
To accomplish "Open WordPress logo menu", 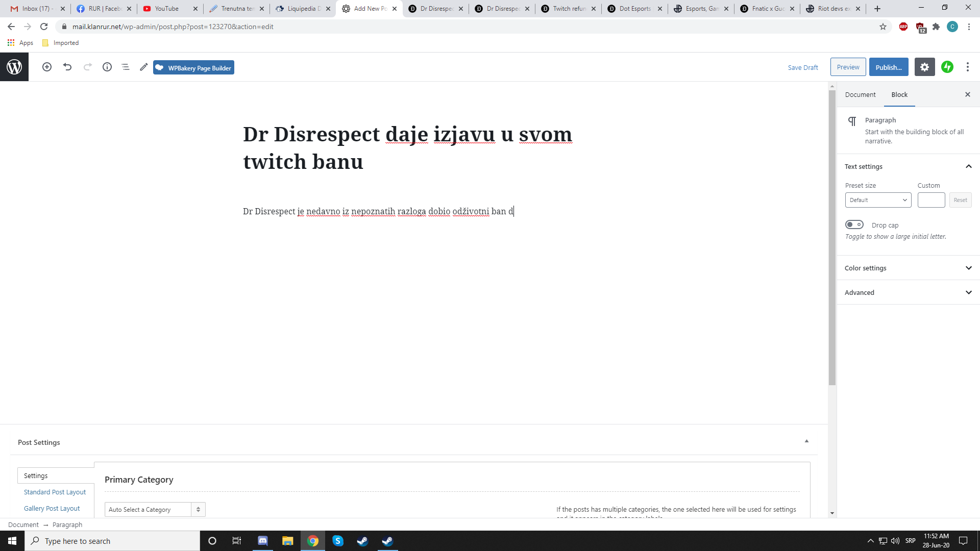I will (x=14, y=67).
